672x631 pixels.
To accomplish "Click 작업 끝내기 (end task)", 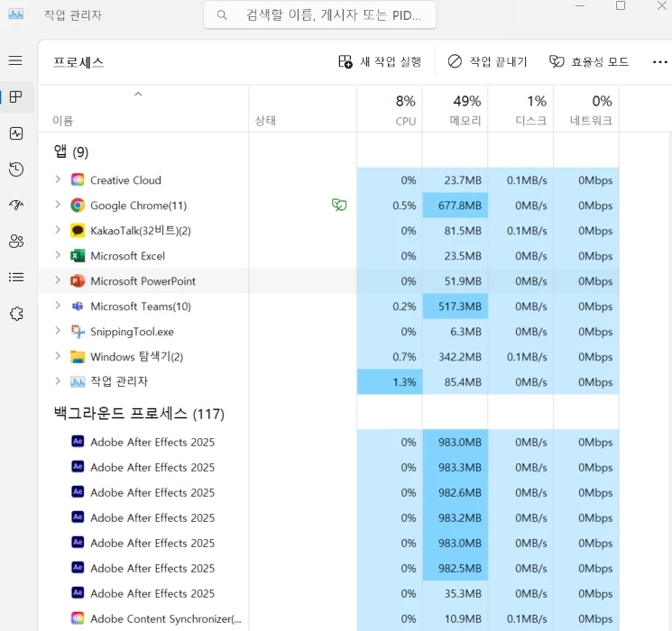I will [487, 61].
